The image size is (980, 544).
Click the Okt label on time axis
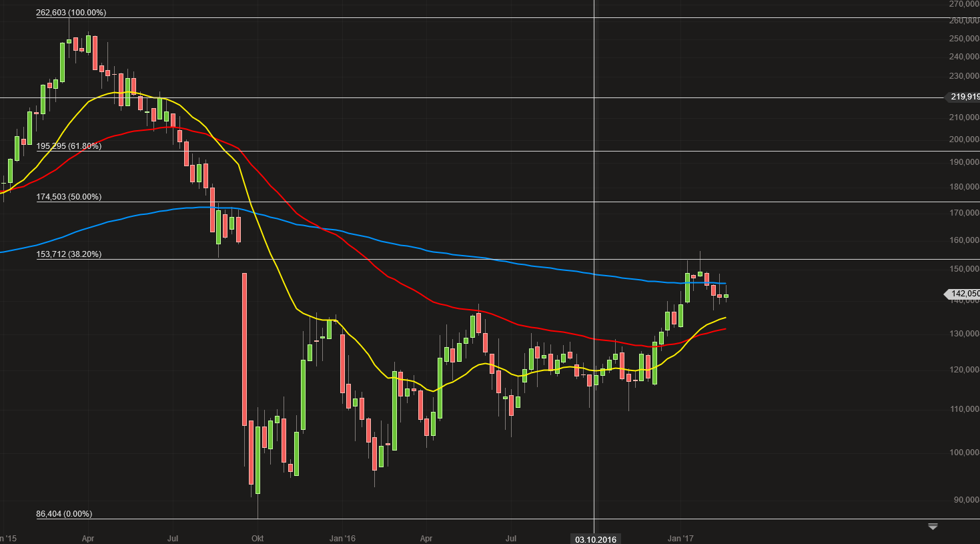[x=258, y=538]
